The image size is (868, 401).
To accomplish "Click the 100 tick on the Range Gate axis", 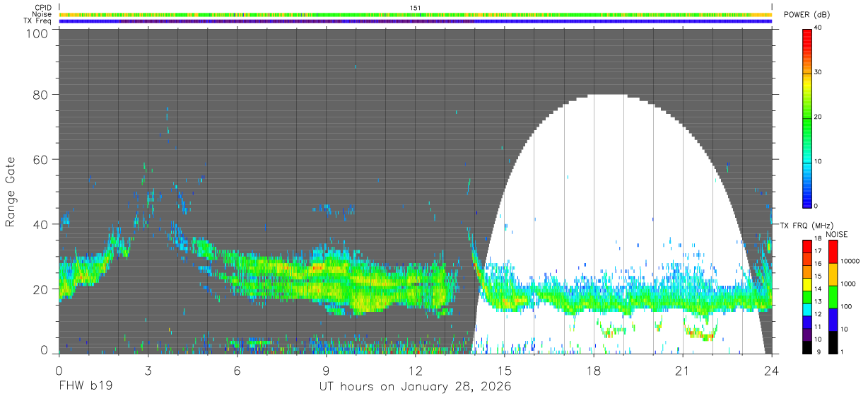I will click(38, 33).
